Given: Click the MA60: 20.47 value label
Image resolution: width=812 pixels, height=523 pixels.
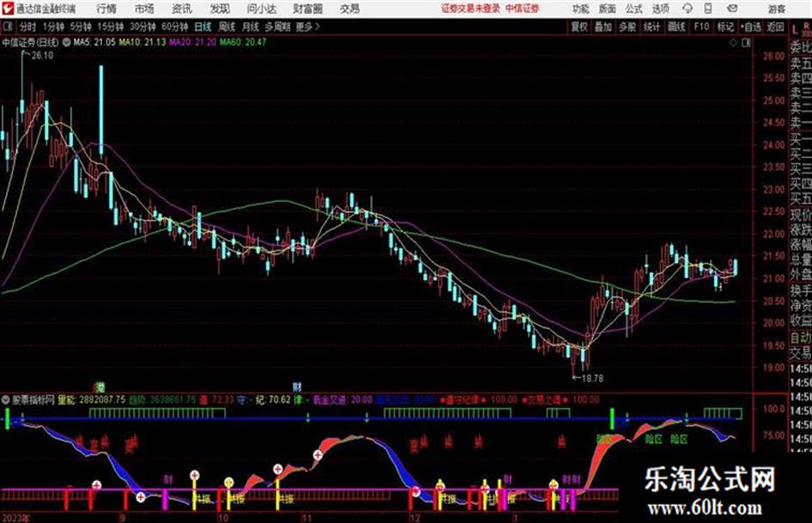Looking at the screenshot, I should coord(242,42).
